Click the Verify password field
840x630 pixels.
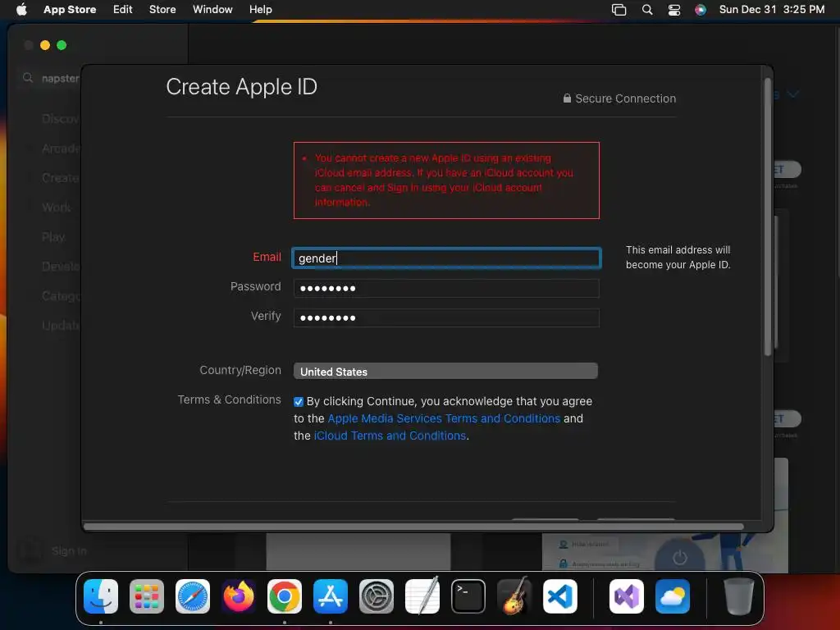446,317
